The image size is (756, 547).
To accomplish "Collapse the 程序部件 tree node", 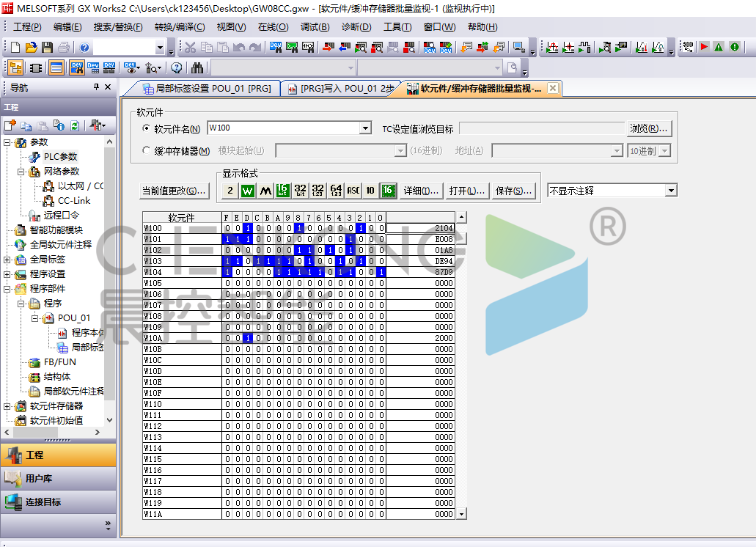I will [7, 289].
